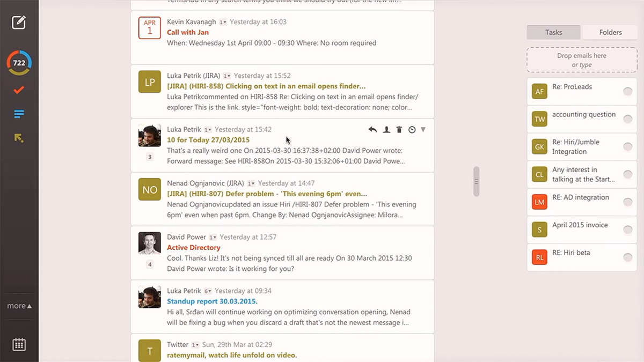Expand the count dropdown next to Kevin Kavanagh
The height and width of the screenshot is (362, 644).
tap(223, 23)
